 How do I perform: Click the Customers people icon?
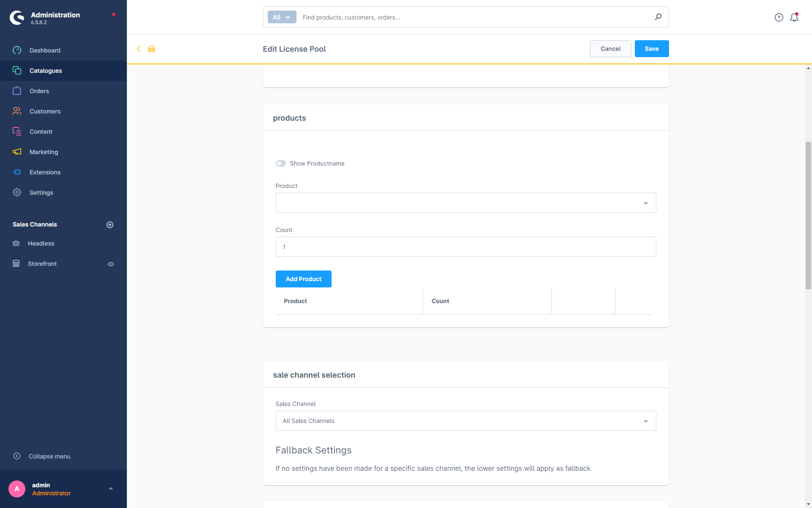pos(17,111)
